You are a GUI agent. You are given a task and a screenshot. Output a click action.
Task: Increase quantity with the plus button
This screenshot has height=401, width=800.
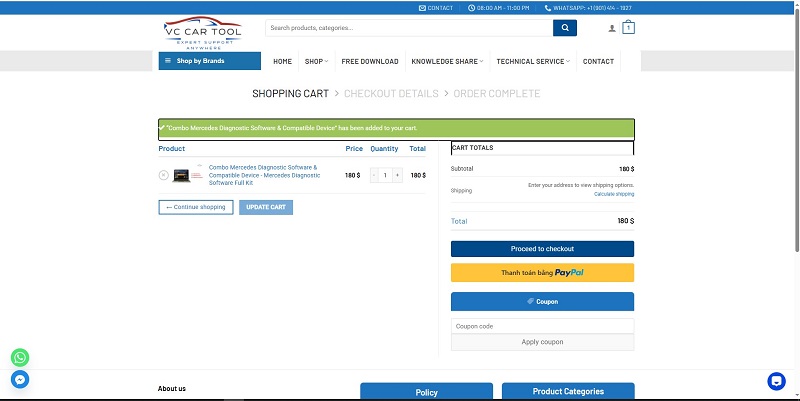click(x=397, y=175)
